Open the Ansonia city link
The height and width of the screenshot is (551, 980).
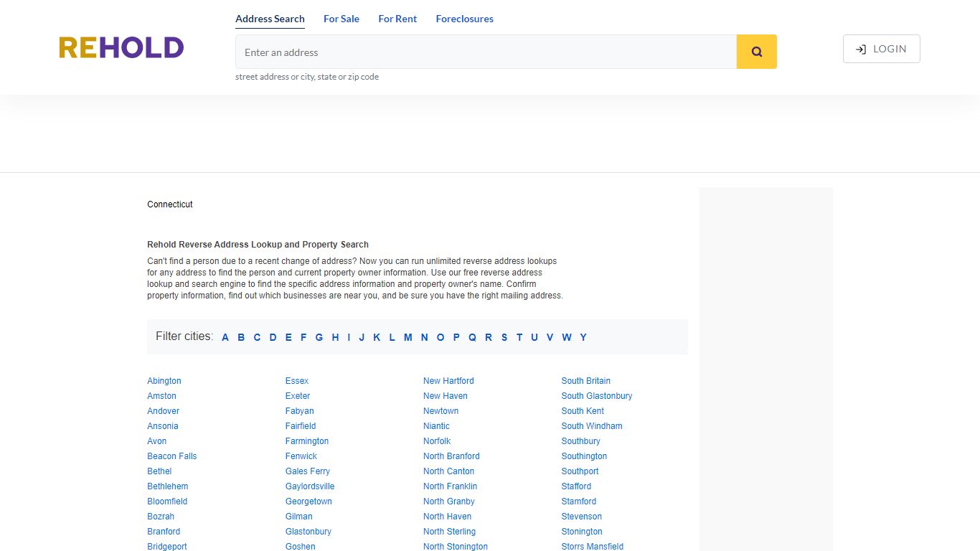point(163,426)
